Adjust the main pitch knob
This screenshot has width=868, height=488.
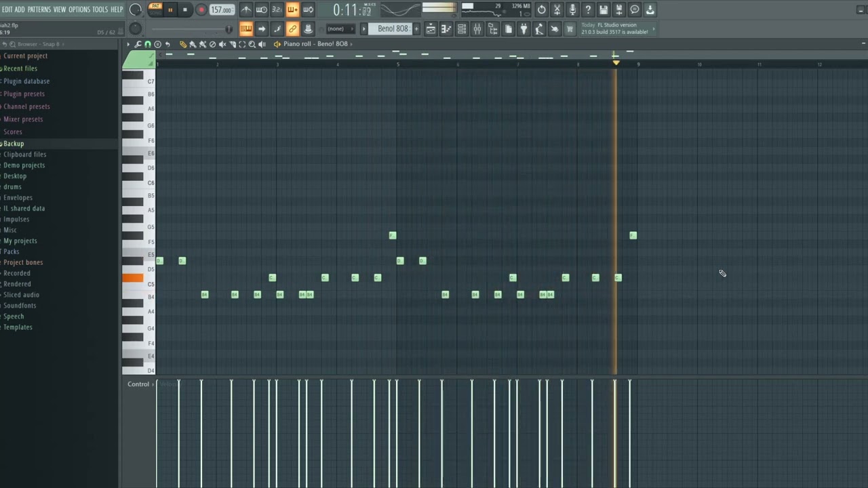pos(136,28)
